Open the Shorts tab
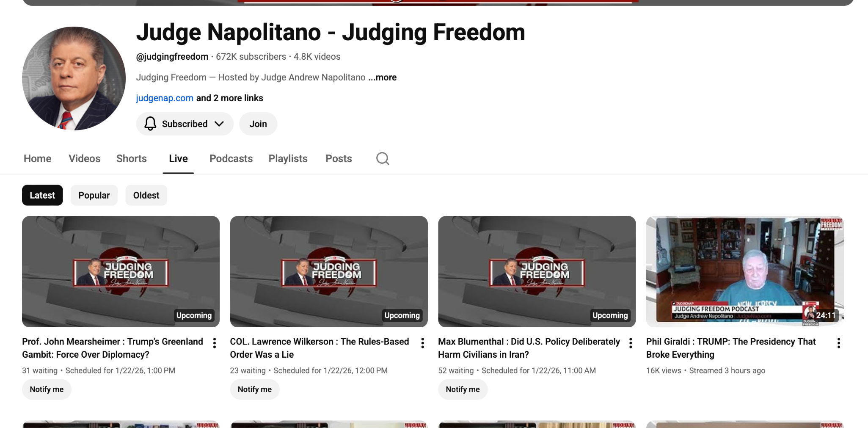Screen dimensions: 868x428 [132, 159]
